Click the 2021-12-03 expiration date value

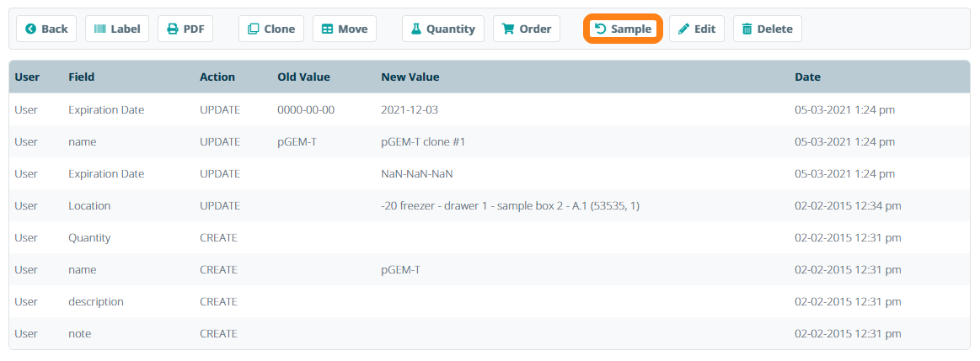410,110
